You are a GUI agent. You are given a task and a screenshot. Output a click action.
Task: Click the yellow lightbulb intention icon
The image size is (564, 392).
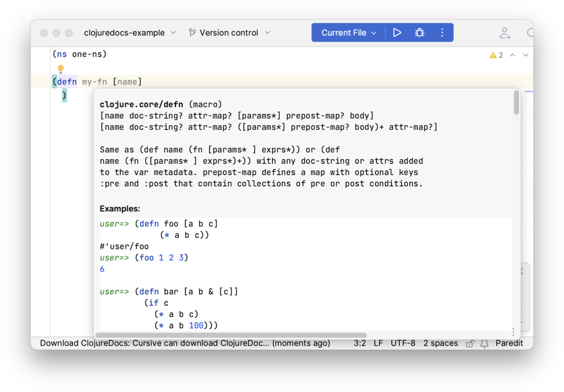61,69
